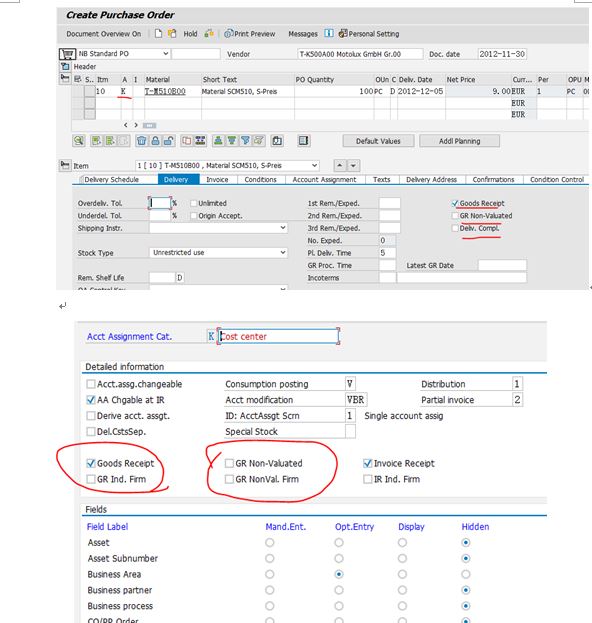Switch to the Account Assignment tab
Screen dimensions: 592x623
[x=325, y=180]
